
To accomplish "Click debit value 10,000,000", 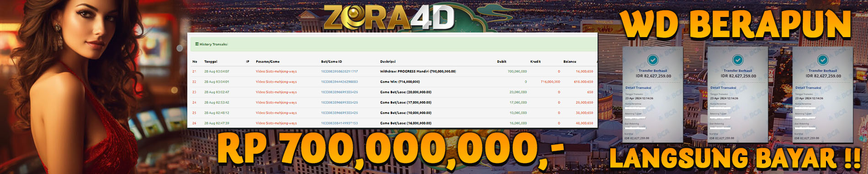I will click(x=518, y=113).
